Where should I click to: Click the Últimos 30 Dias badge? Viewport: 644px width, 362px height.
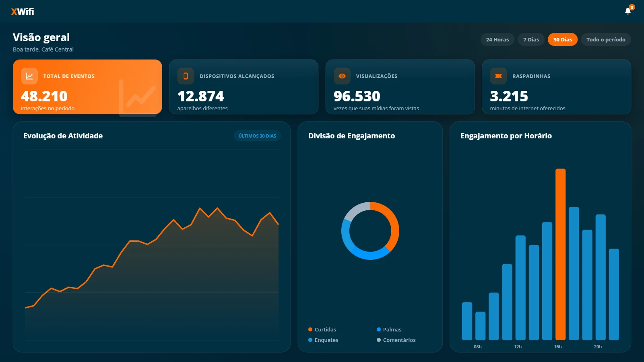tap(257, 136)
